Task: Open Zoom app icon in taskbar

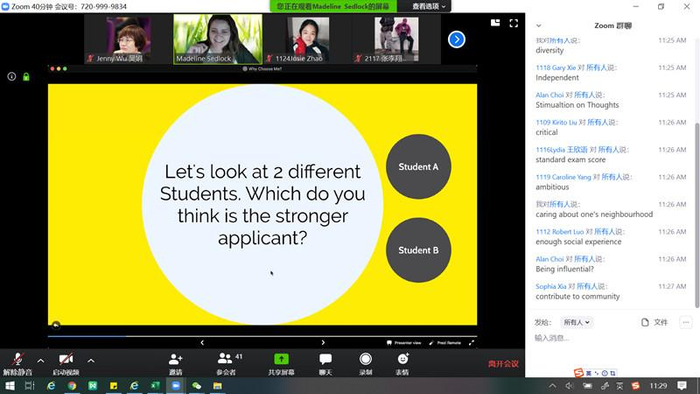Action: (176, 386)
